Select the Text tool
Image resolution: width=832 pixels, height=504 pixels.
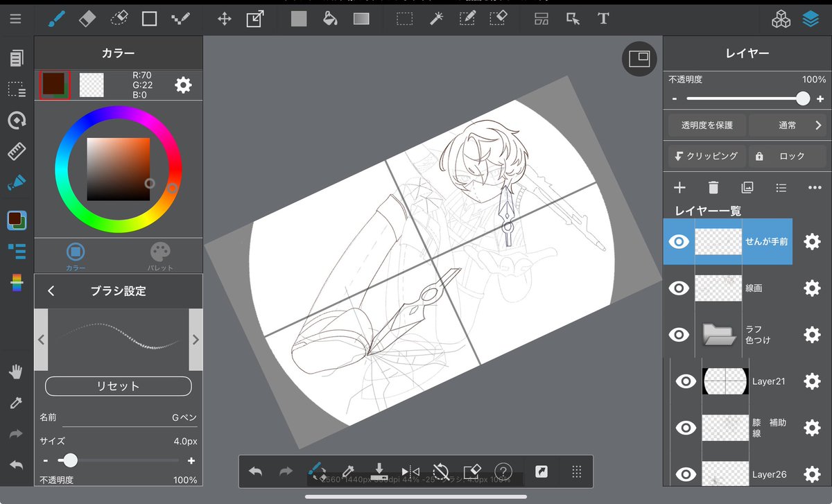[604, 19]
